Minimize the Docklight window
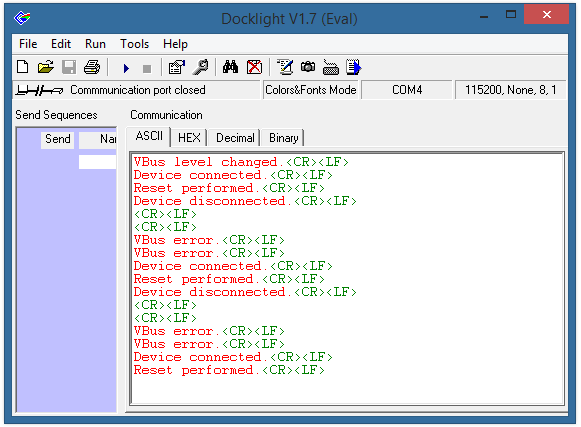Screen dimensions: 581x427 tap(484, 16)
